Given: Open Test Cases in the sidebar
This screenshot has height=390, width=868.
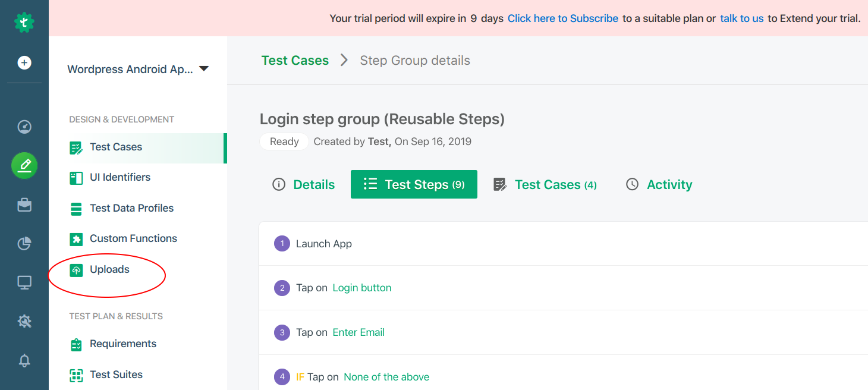Looking at the screenshot, I should pos(116,147).
